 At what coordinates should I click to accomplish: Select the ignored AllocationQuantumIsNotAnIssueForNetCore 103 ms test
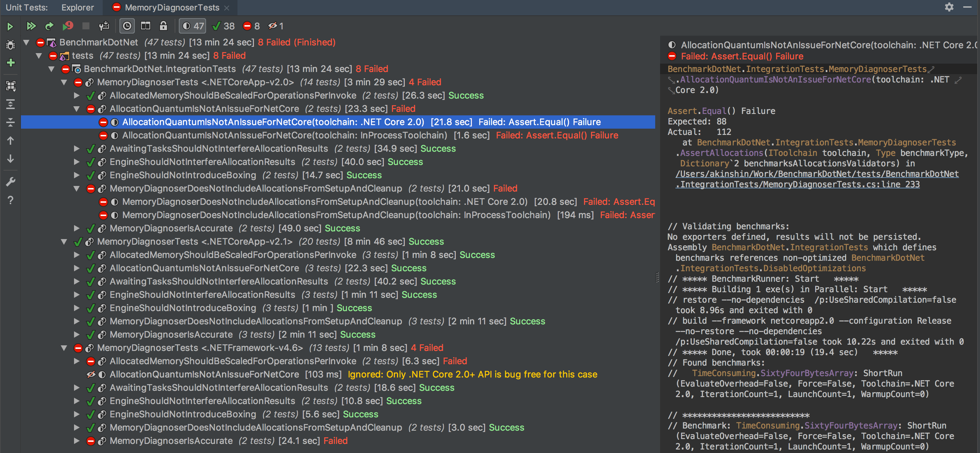[x=338, y=374]
